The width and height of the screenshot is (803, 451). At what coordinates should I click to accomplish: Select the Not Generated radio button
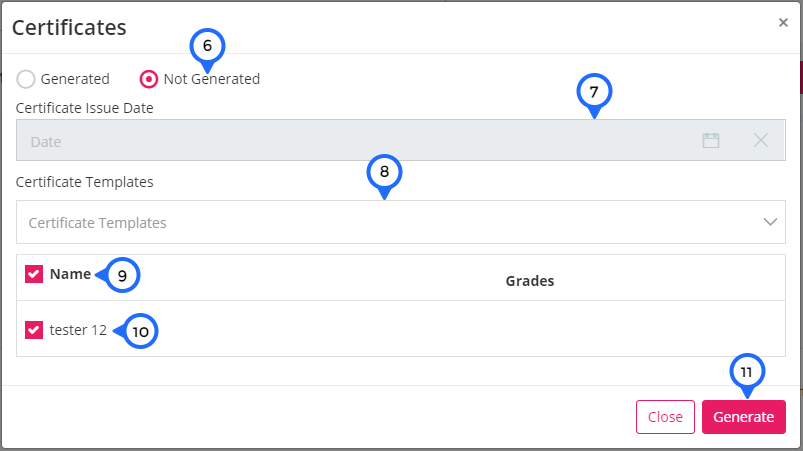[x=149, y=79]
